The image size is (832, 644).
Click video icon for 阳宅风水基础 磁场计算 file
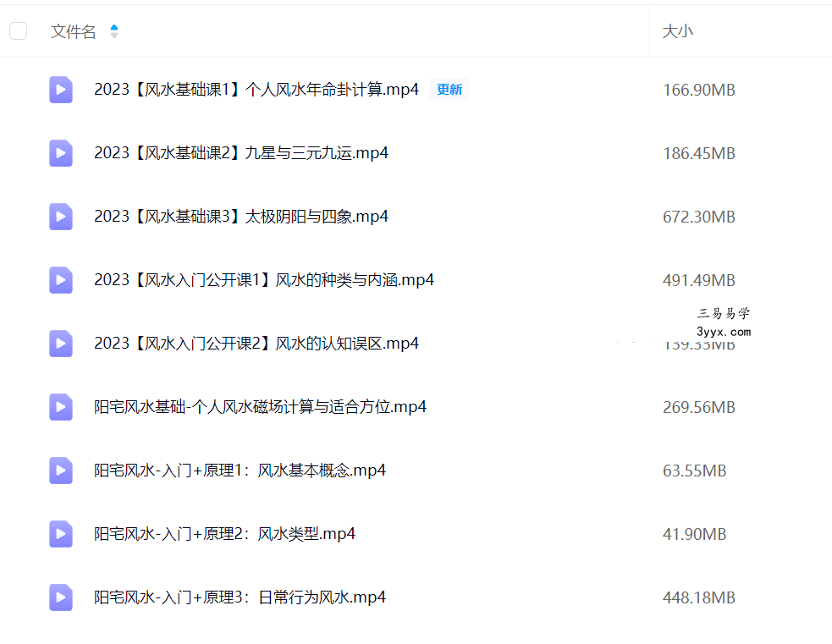click(61, 407)
